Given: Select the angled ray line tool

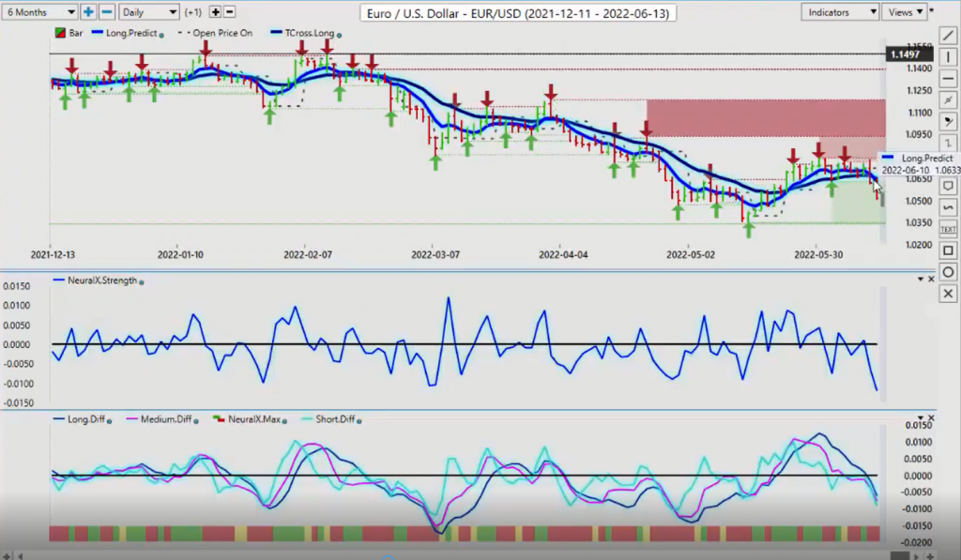Looking at the screenshot, I should 948,99.
